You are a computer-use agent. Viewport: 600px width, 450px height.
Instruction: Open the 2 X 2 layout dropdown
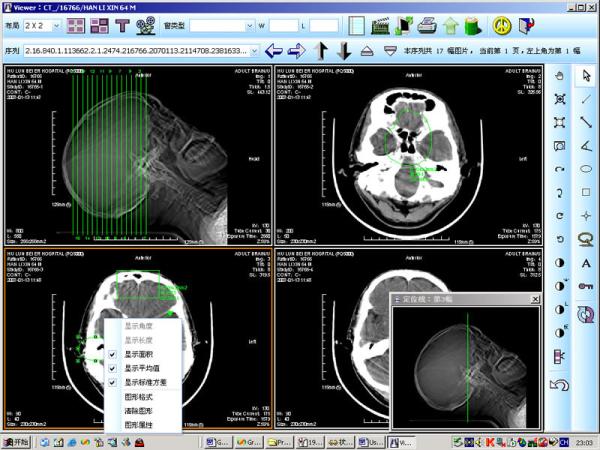57,26
